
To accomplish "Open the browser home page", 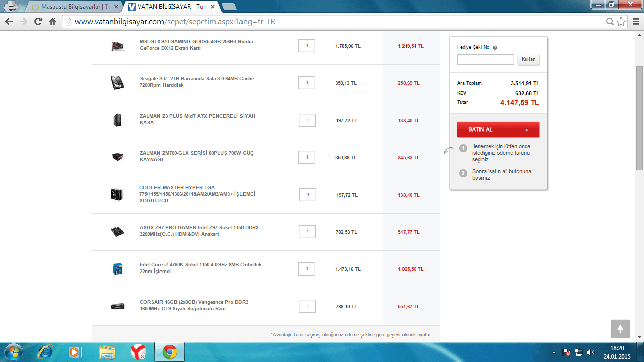I will 52,22.
